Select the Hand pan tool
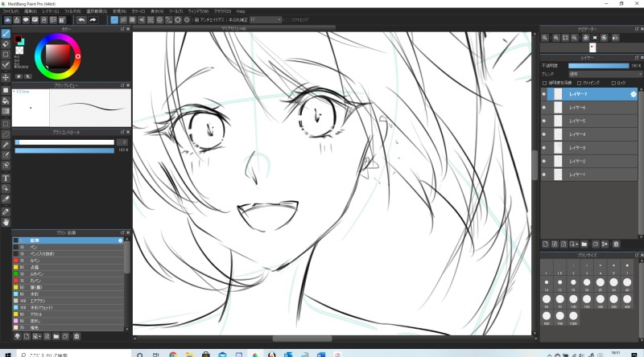 tap(6, 222)
